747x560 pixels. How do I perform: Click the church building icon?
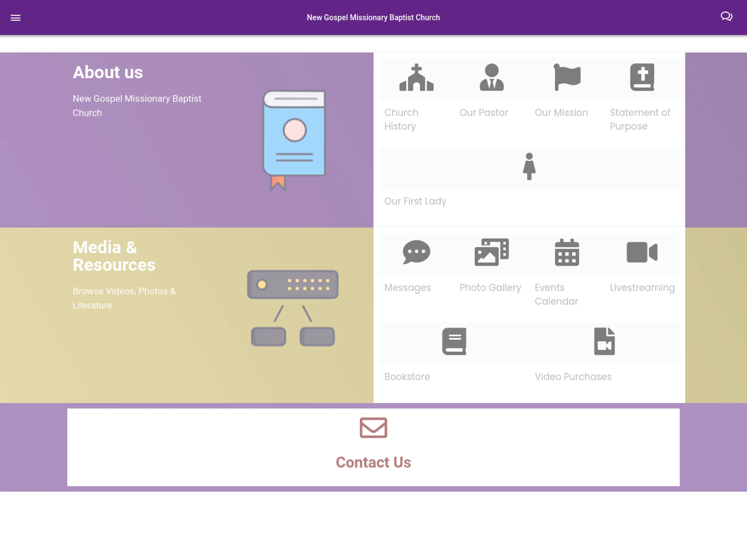416,77
